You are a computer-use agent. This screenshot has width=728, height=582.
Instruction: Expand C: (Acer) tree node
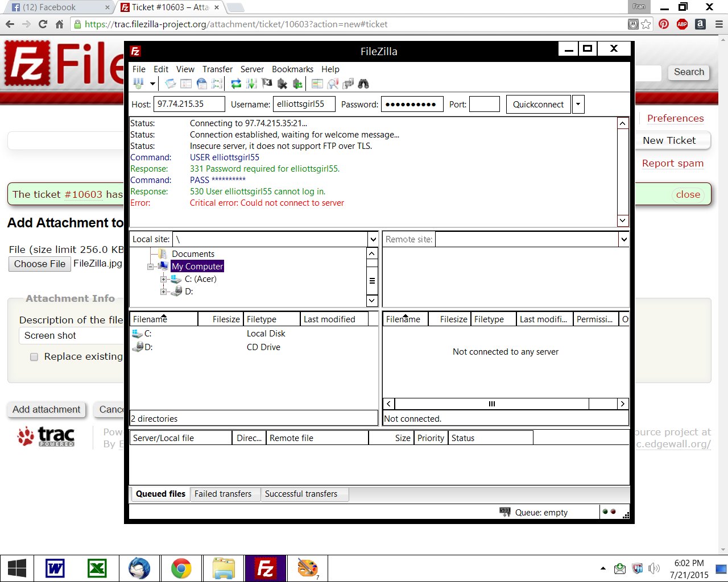click(163, 279)
